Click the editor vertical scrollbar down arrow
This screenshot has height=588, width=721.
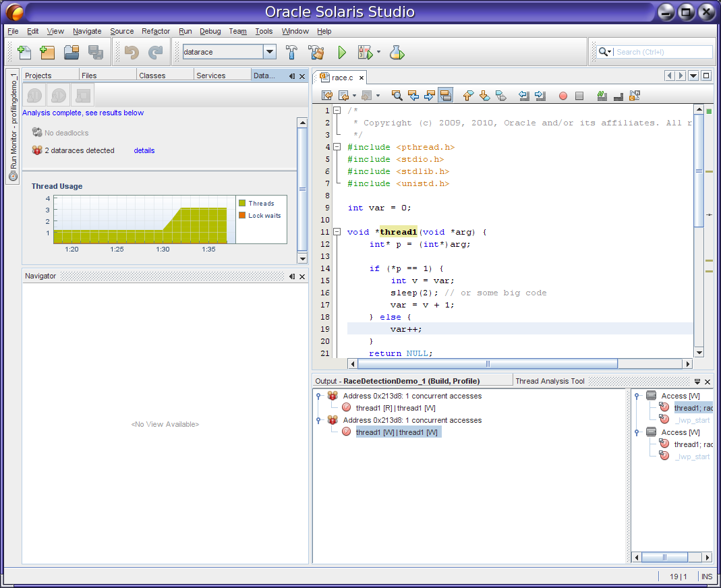(699, 353)
